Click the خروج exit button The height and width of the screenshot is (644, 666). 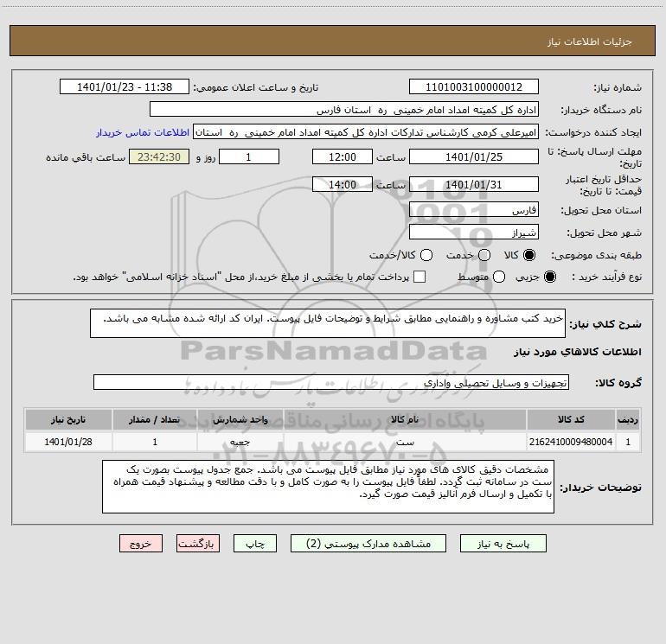141,544
